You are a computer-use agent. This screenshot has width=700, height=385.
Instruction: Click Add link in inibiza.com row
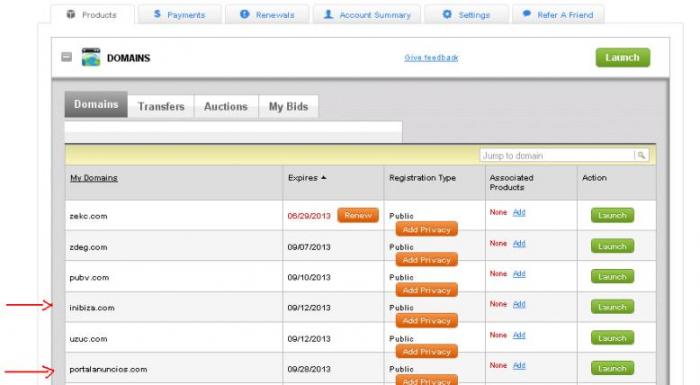click(x=519, y=304)
